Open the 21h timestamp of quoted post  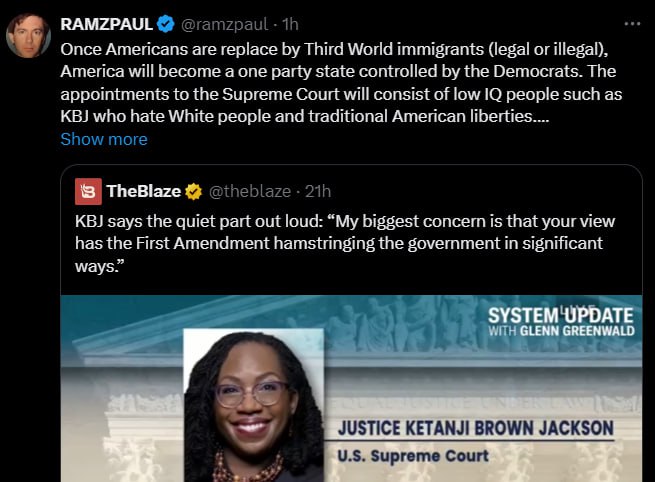tap(318, 191)
